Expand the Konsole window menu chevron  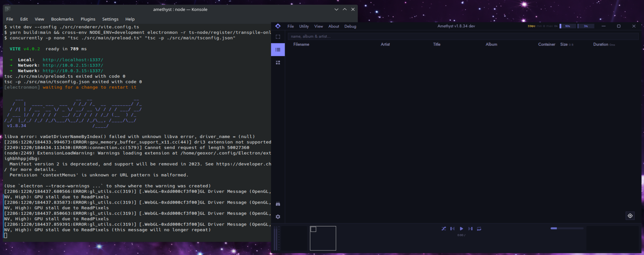pyautogui.click(x=336, y=9)
